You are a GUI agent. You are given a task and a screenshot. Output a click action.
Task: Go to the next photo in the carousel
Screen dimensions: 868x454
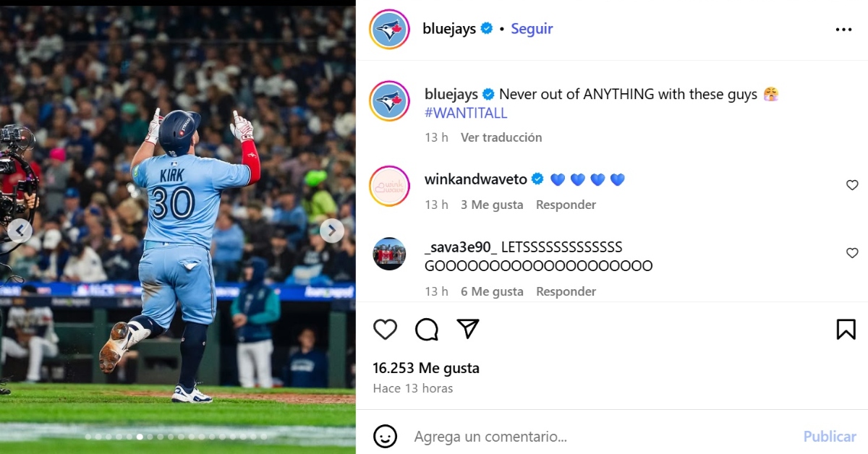click(x=331, y=231)
